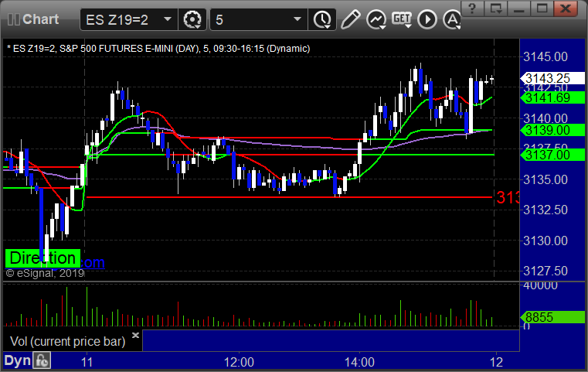Click the question mark help button
This screenshot has width=588, height=372.
[x=472, y=9]
